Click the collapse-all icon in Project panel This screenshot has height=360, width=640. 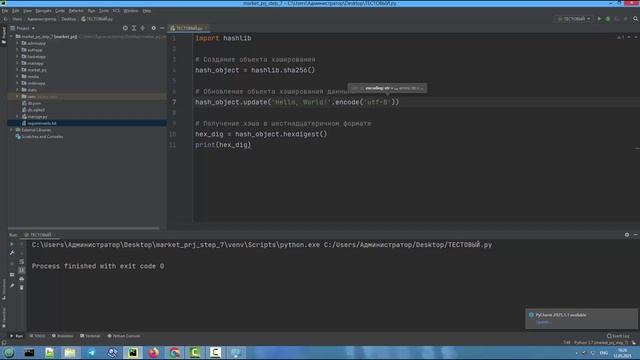142,28
